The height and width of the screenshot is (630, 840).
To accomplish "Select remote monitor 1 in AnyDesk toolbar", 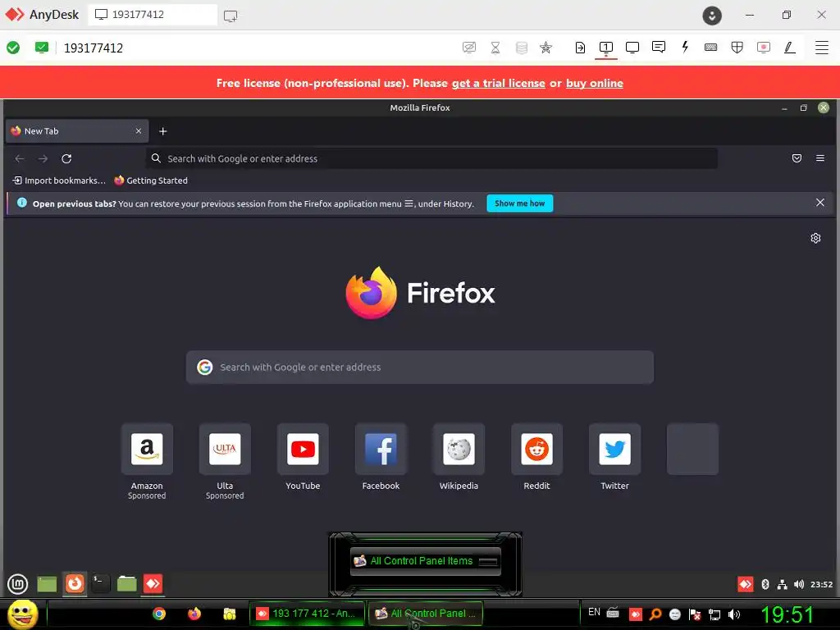I will (606, 48).
